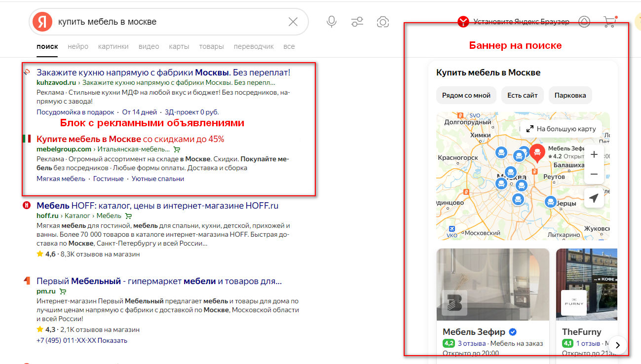Click the furniture pin near Люберцы
The image size is (641, 364).
(x=550, y=202)
